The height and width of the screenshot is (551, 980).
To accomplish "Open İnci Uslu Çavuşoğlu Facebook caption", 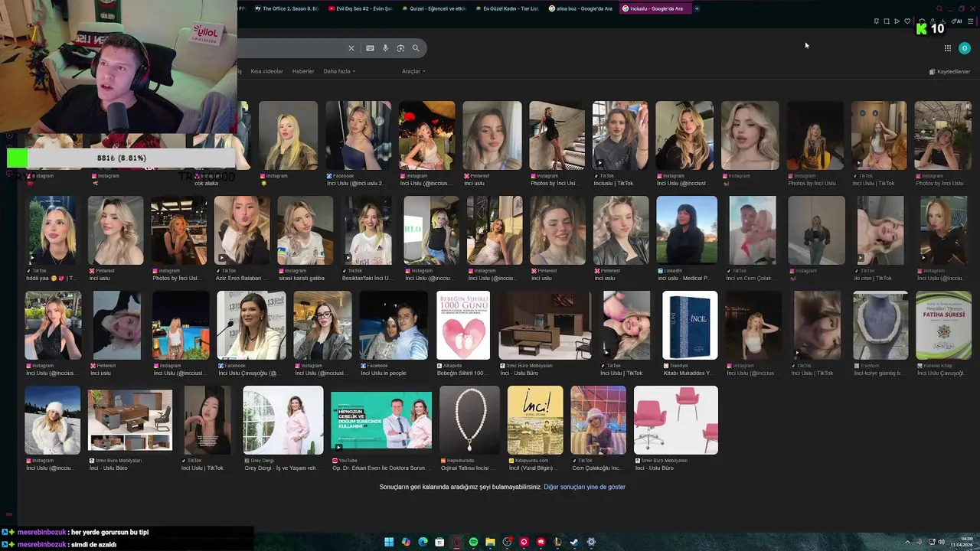I will coord(249,373).
